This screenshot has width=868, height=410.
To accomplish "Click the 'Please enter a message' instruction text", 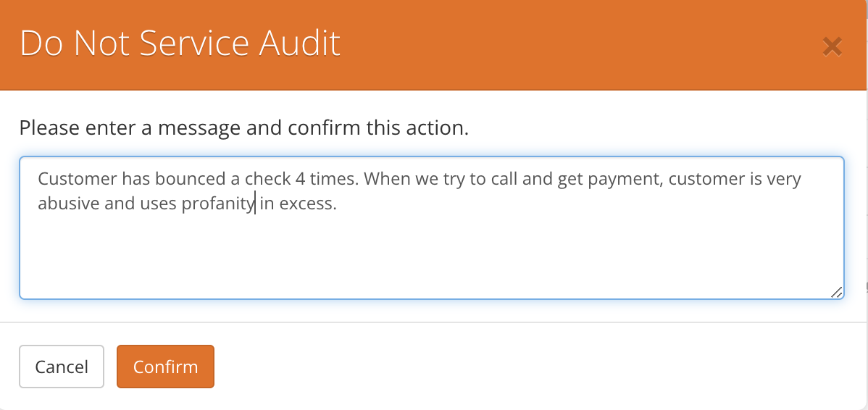I will 244,128.
